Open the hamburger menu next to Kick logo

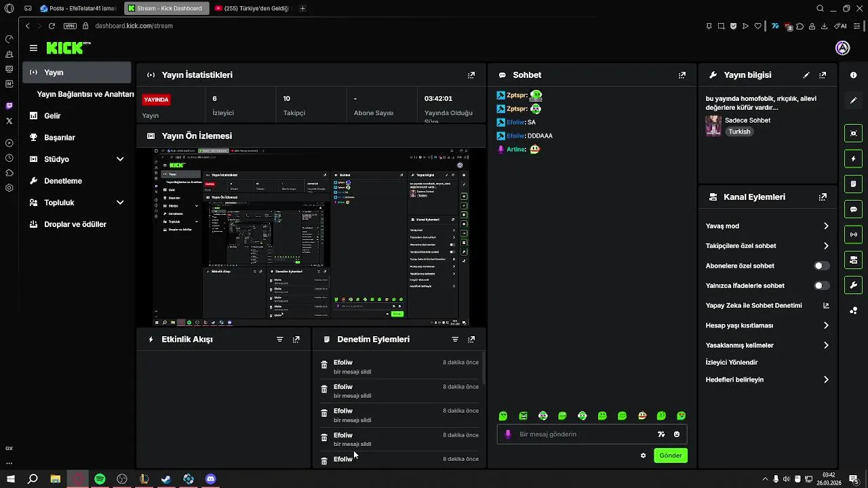coord(33,48)
